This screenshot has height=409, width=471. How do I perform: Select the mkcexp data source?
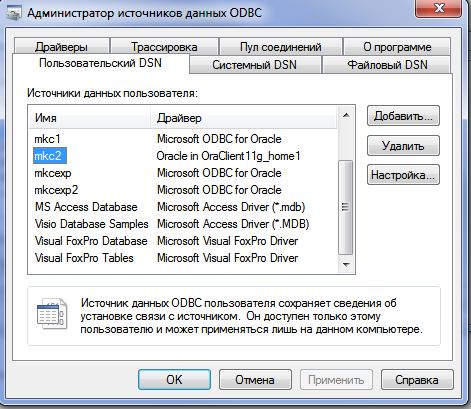[53, 173]
